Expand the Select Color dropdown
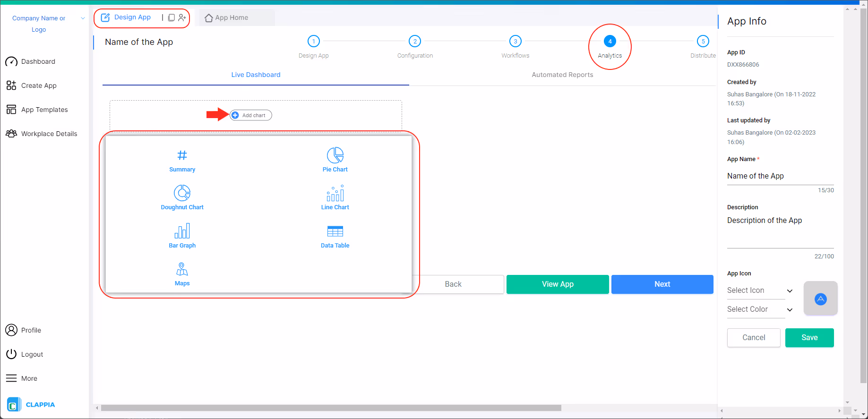The width and height of the screenshot is (868, 419). pyautogui.click(x=760, y=309)
